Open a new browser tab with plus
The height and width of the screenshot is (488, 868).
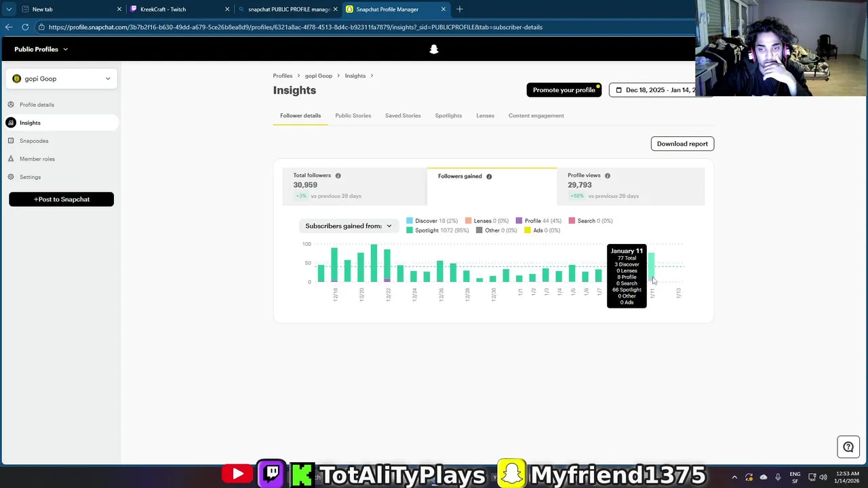[460, 9]
